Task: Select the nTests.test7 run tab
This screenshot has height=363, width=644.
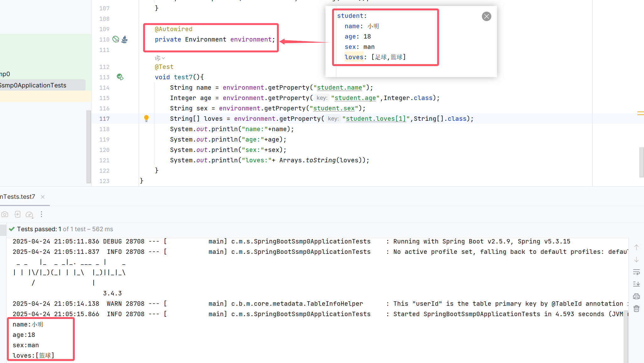Action: point(18,197)
